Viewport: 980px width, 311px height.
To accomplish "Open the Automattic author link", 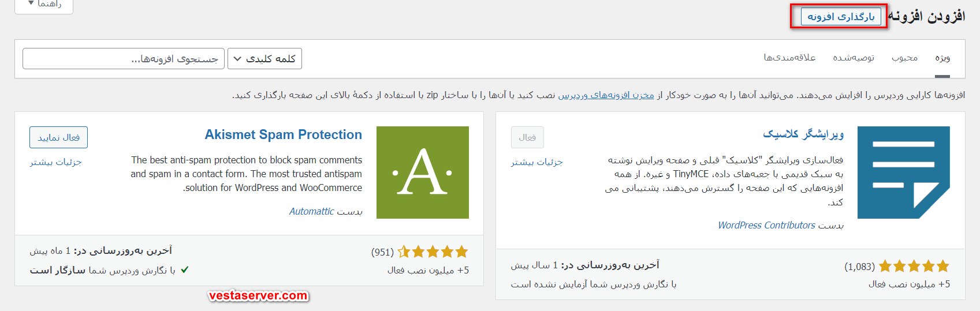I will click(x=312, y=212).
